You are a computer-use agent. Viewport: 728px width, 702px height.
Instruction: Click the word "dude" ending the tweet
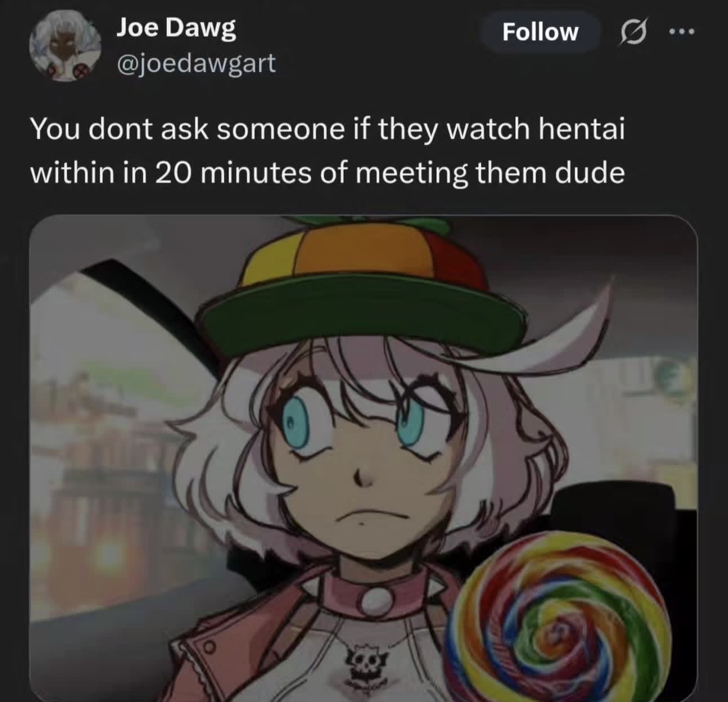click(x=590, y=172)
